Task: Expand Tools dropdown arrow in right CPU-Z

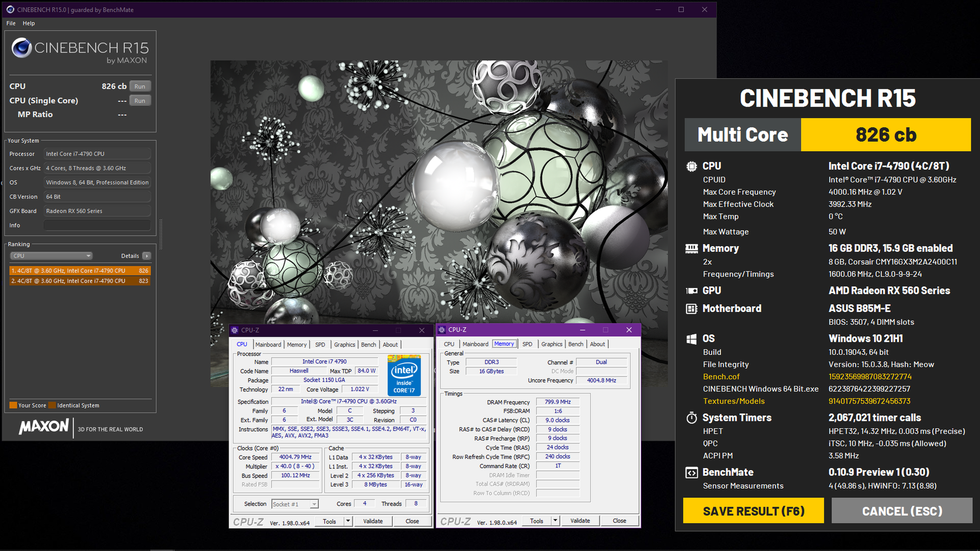Action: tap(555, 521)
